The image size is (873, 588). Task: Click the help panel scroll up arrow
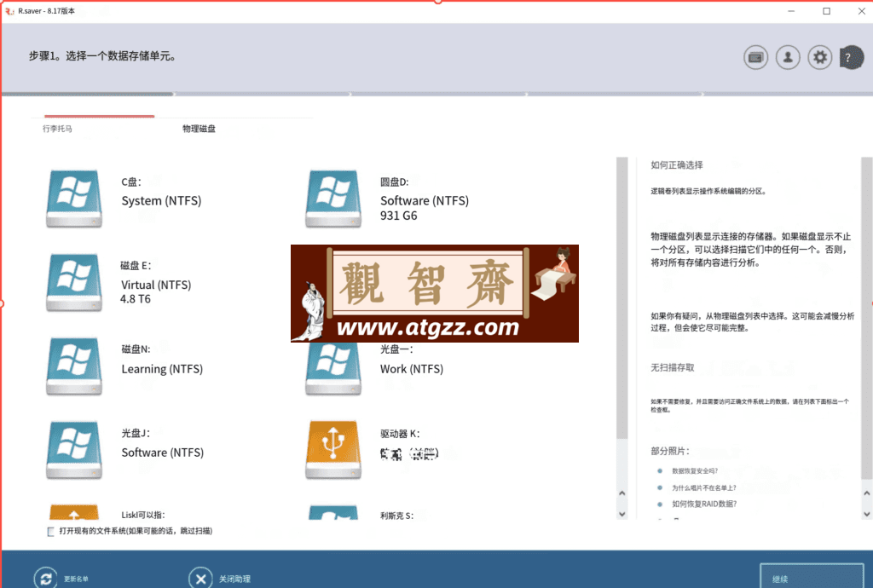(x=867, y=493)
